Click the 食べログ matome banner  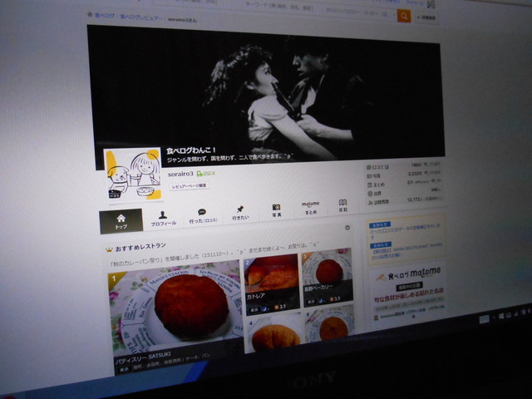(x=407, y=275)
